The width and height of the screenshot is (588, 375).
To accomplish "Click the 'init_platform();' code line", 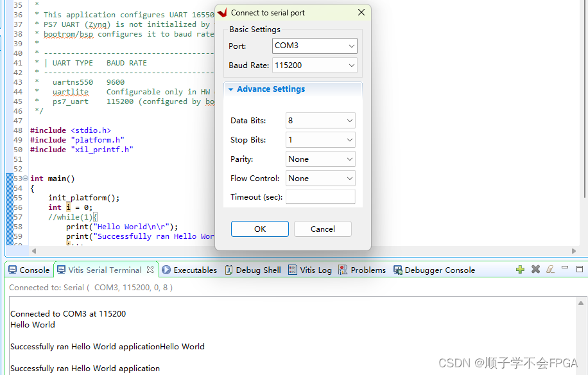I will tap(84, 198).
